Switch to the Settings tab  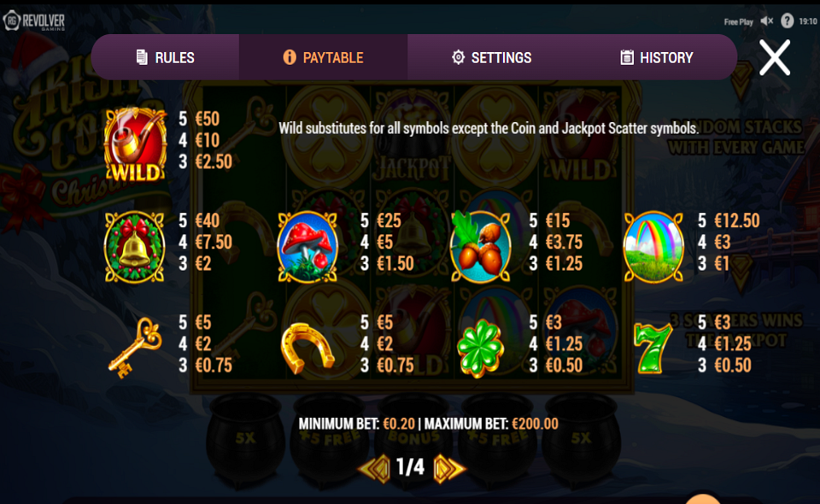click(x=492, y=57)
